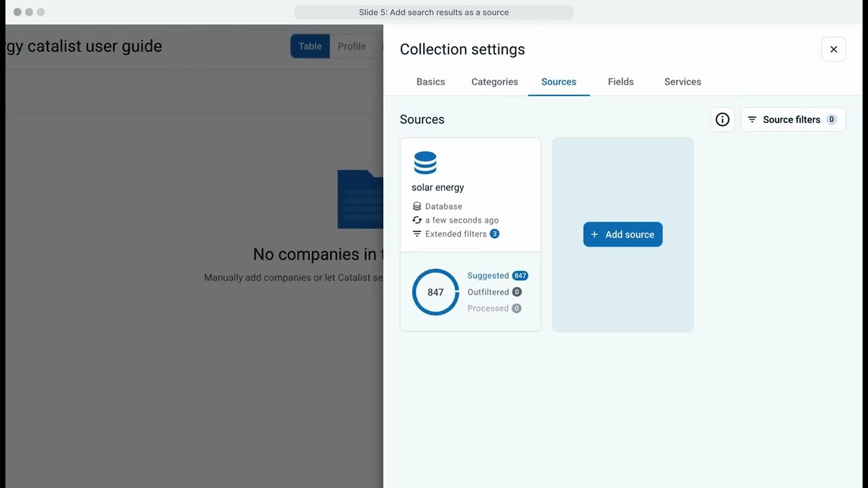Click the Extended filters label
The image size is (868, 488).
tap(456, 234)
